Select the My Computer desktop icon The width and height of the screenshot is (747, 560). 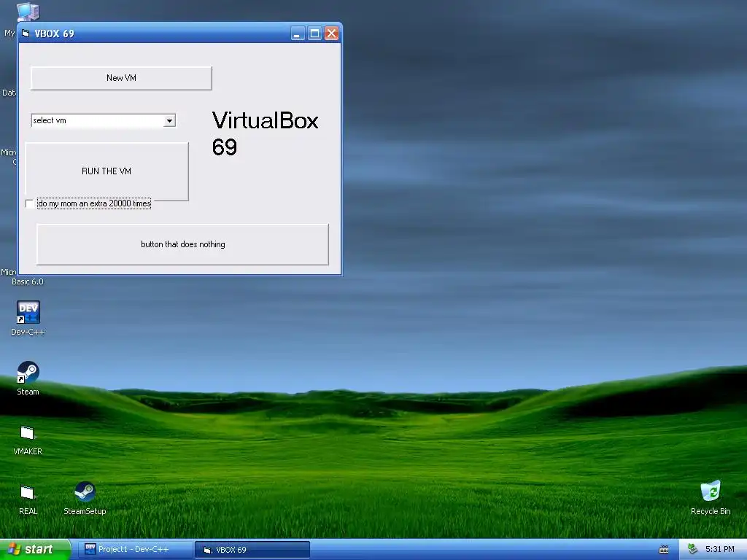coord(27,12)
